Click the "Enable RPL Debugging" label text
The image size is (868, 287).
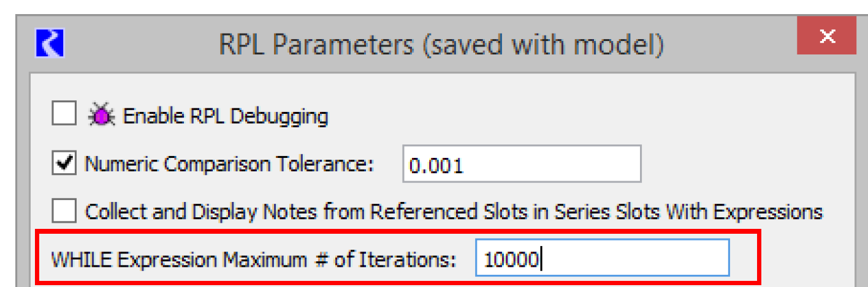tap(226, 116)
